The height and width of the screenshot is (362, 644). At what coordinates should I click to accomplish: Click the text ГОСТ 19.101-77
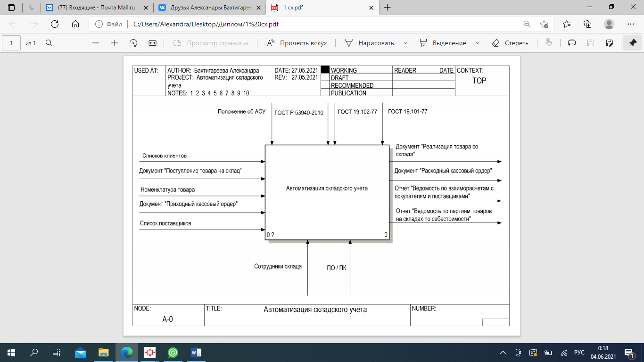408,112
